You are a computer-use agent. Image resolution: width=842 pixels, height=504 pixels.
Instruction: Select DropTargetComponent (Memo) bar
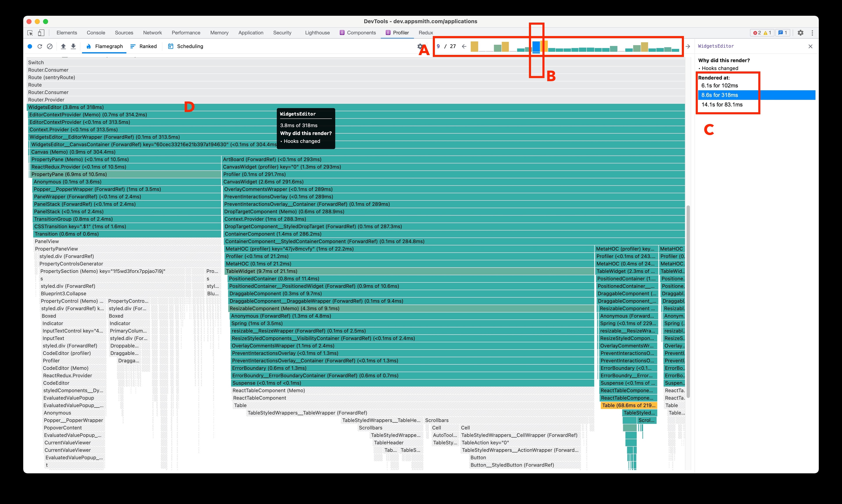[x=454, y=212]
